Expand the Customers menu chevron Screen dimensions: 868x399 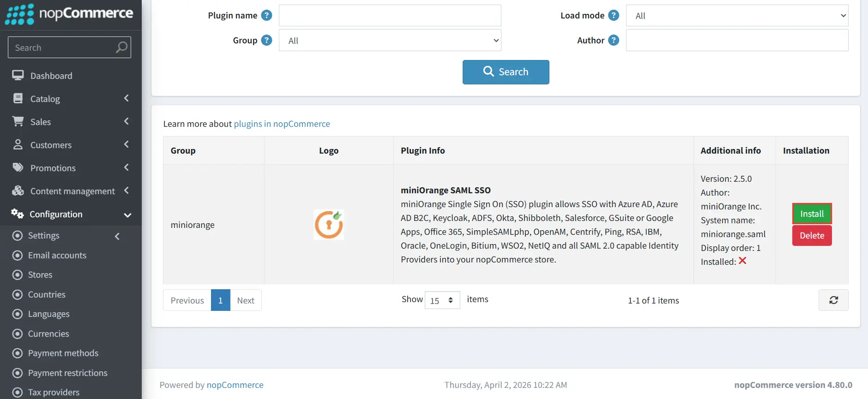tap(127, 144)
